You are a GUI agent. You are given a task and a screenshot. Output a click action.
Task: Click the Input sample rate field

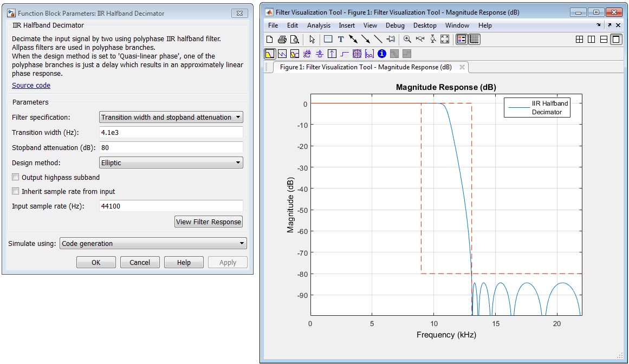[x=171, y=206]
